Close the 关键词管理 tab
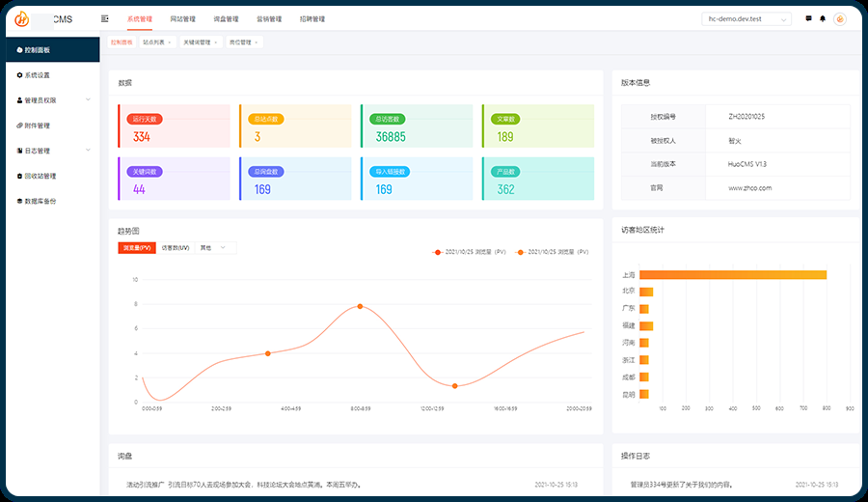Screen dimensions: 868x502 point(217,42)
